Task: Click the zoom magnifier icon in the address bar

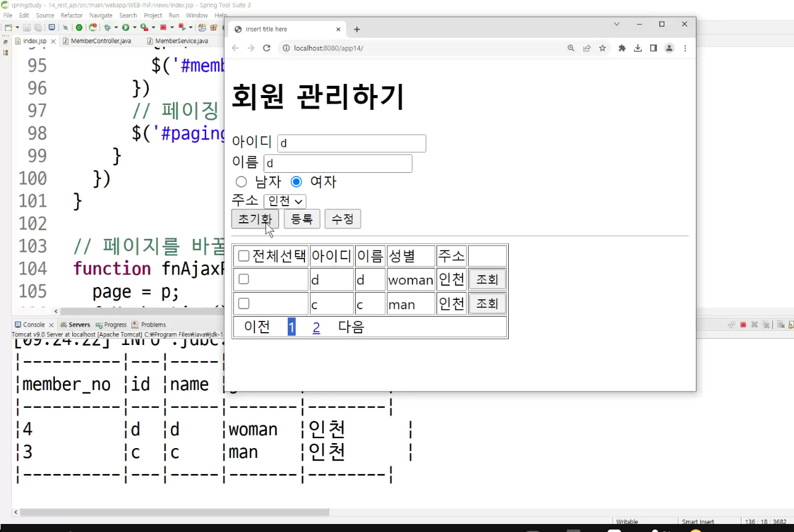Action: coord(571,48)
